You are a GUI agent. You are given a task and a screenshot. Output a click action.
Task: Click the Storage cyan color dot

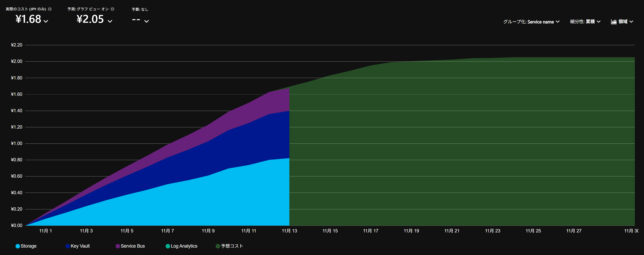coord(18,246)
